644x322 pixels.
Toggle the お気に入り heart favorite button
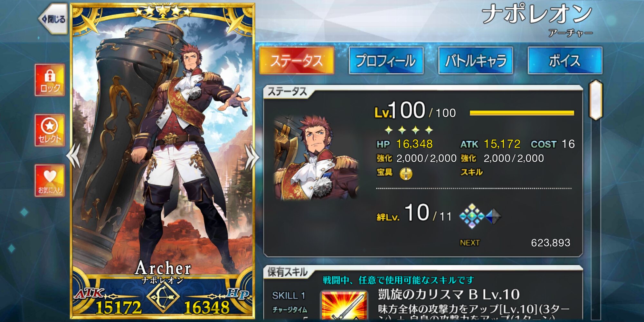pyautogui.click(x=50, y=181)
